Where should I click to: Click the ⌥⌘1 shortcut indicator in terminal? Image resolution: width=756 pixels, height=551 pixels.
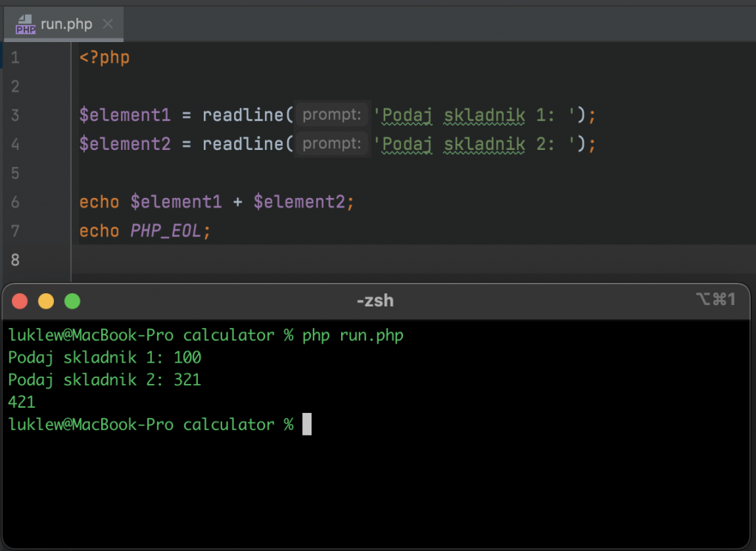pyautogui.click(x=716, y=299)
